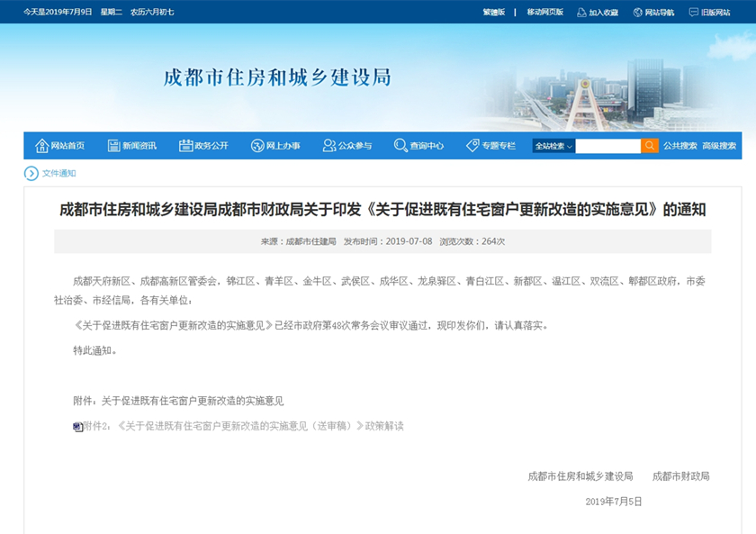Click the home icon beside 网站首页
Screen dimensions: 756x534
[42, 146]
